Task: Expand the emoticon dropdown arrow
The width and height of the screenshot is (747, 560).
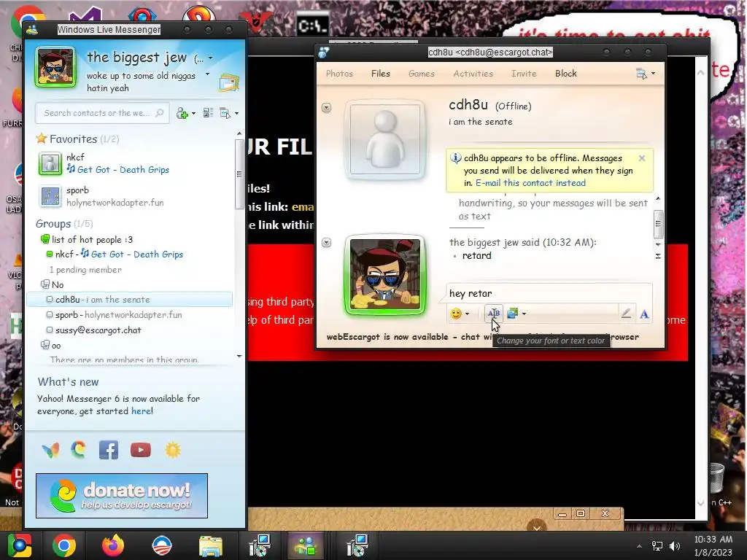Action: [x=467, y=314]
